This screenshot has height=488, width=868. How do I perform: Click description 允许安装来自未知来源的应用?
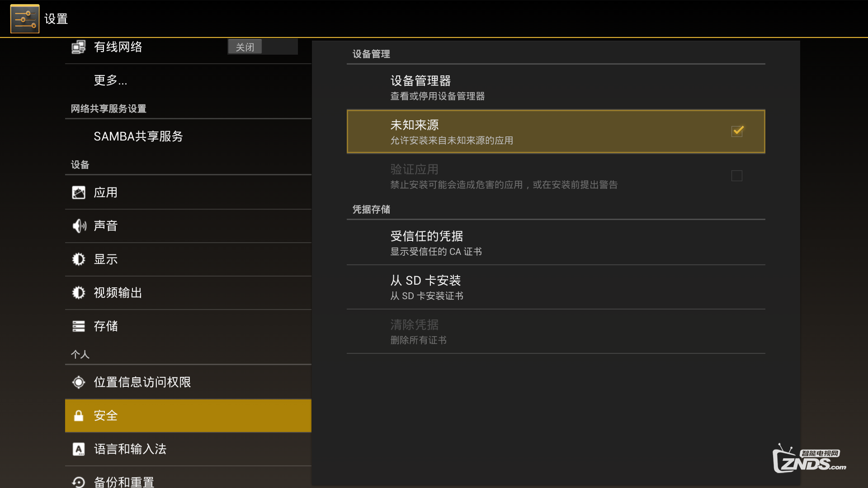click(452, 141)
